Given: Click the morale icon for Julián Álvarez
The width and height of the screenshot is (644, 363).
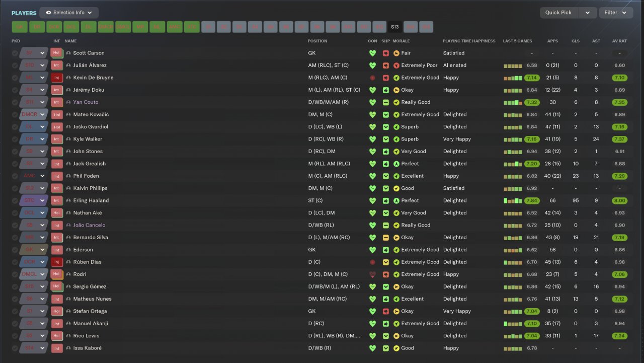Looking at the screenshot, I should click(396, 65).
